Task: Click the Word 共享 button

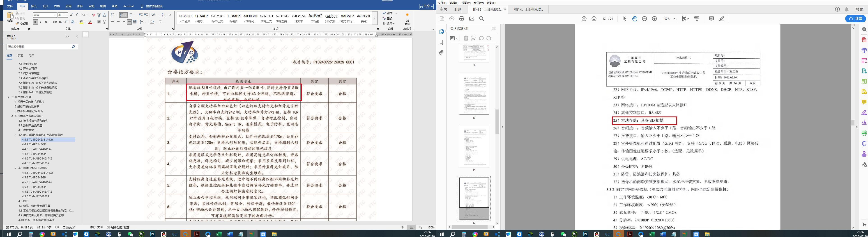Action: 426,6
